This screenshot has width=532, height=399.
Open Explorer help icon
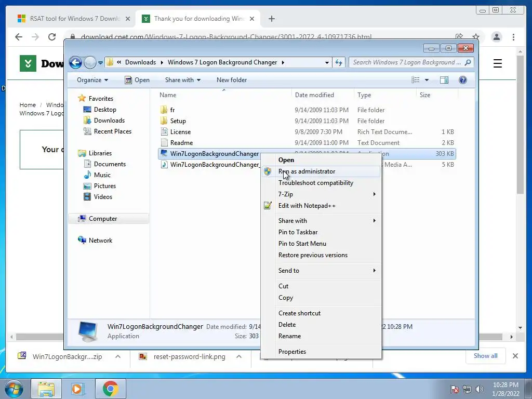point(463,79)
